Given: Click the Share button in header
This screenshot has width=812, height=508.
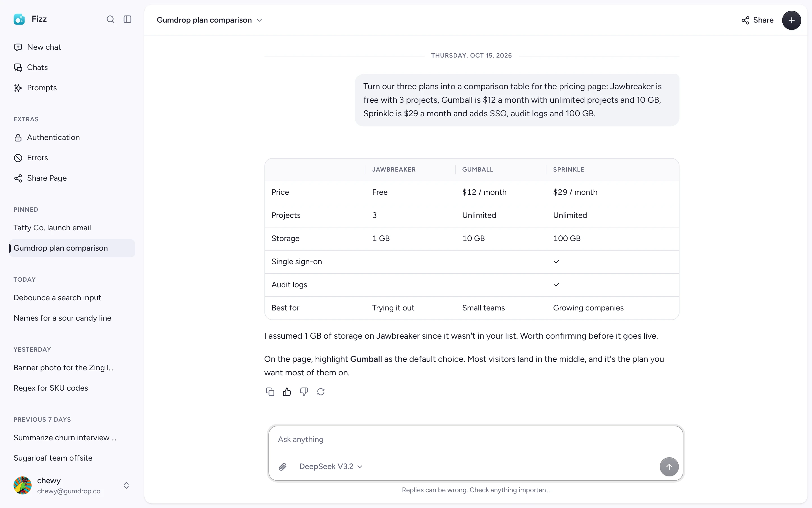Looking at the screenshot, I should pos(757,20).
